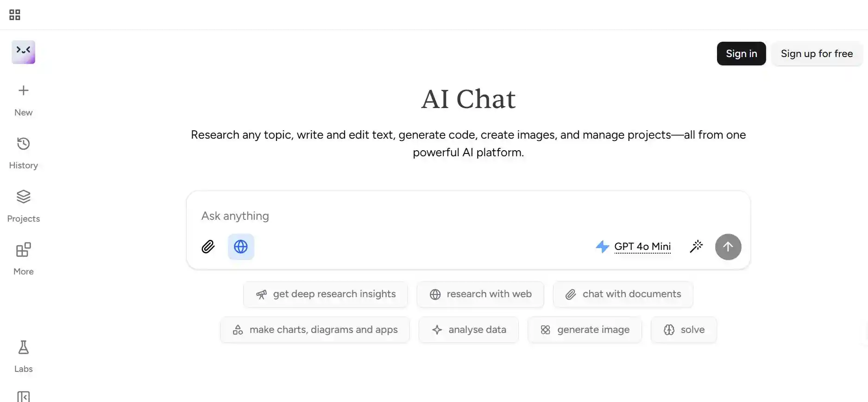868x402 pixels.
Task: Toggle the web search globe button
Action: (241, 247)
